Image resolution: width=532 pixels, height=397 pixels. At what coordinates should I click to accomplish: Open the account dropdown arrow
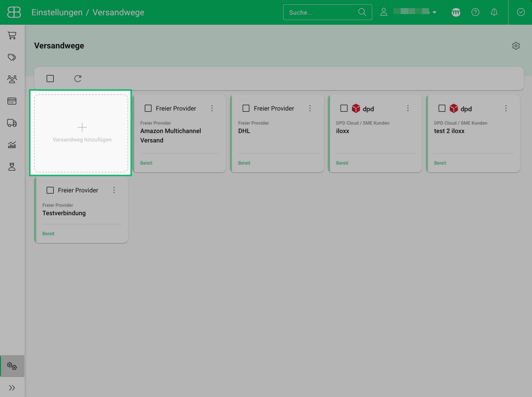pos(434,12)
